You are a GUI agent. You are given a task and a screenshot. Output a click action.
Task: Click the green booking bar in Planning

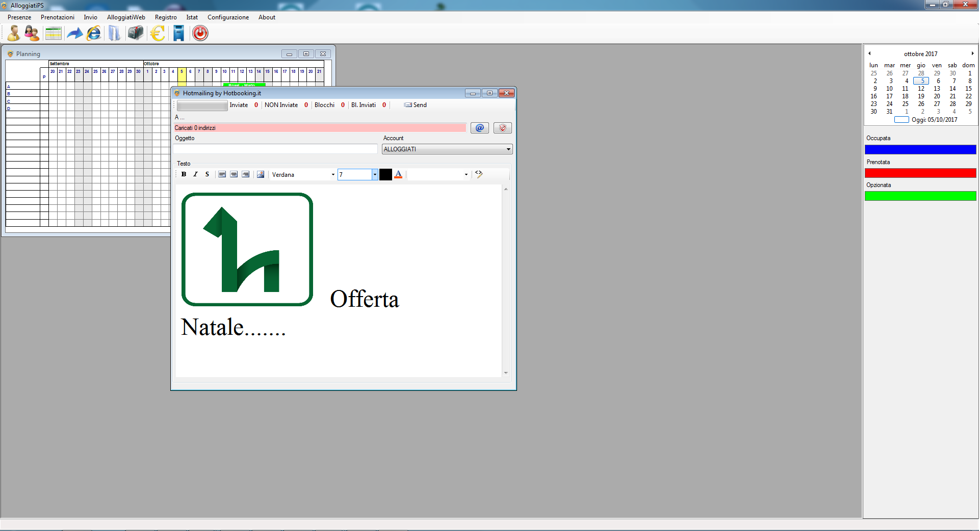pos(244,85)
